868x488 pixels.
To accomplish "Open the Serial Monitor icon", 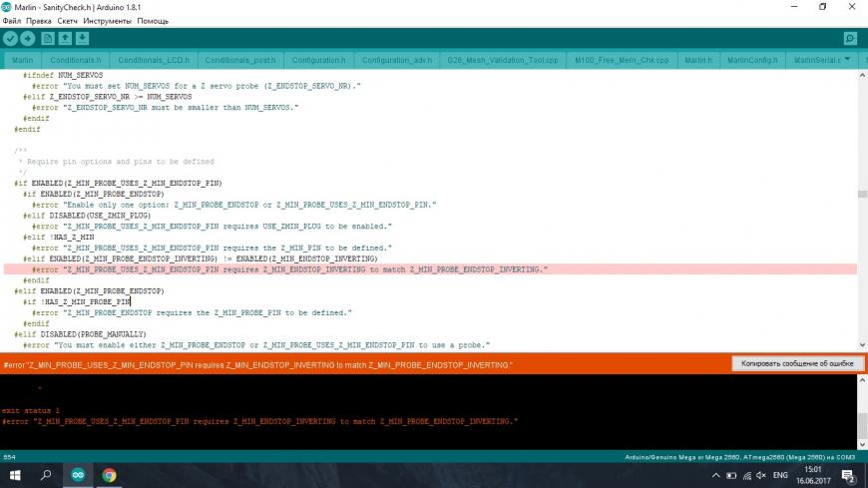I will coord(850,39).
